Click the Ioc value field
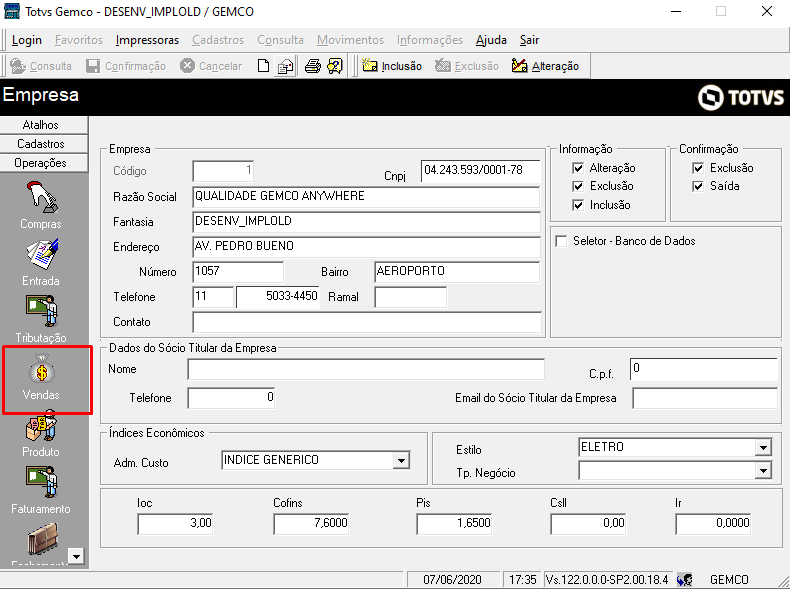Viewport: 790px width, 589px height. point(175,524)
